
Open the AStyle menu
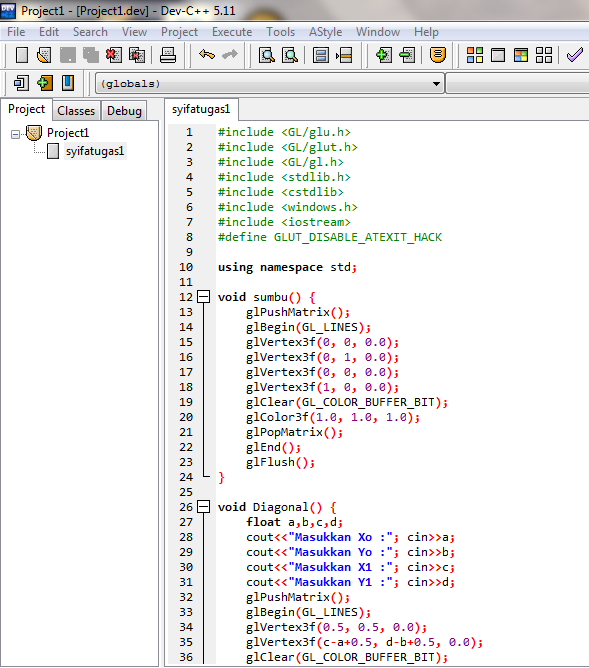click(x=325, y=32)
